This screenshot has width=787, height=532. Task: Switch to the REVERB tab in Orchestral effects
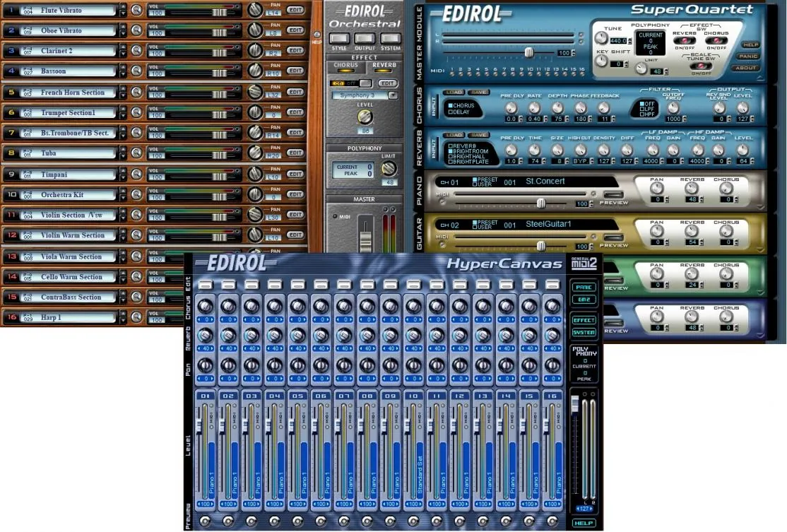point(384,64)
